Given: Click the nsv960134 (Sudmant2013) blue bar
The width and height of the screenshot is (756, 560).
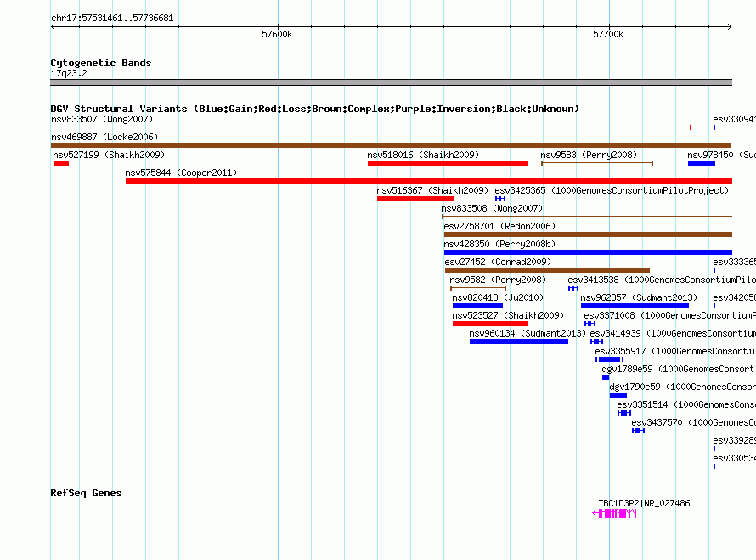Looking at the screenshot, I should [518, 342].
